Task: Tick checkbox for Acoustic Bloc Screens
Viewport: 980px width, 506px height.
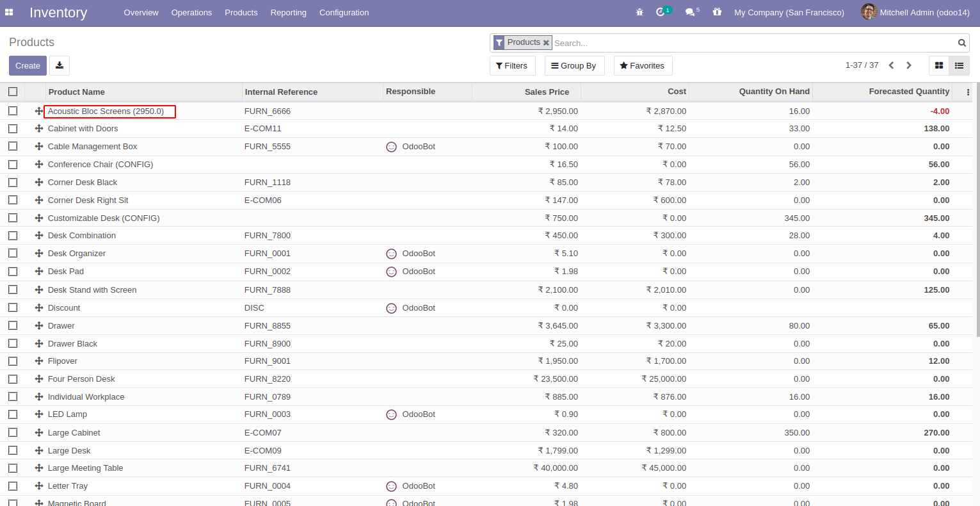Action: pyautogui.click(x=13, y=111)
